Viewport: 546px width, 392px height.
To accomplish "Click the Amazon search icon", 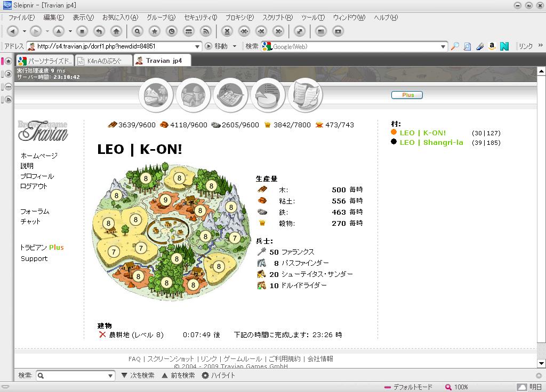I will point(492,46).
